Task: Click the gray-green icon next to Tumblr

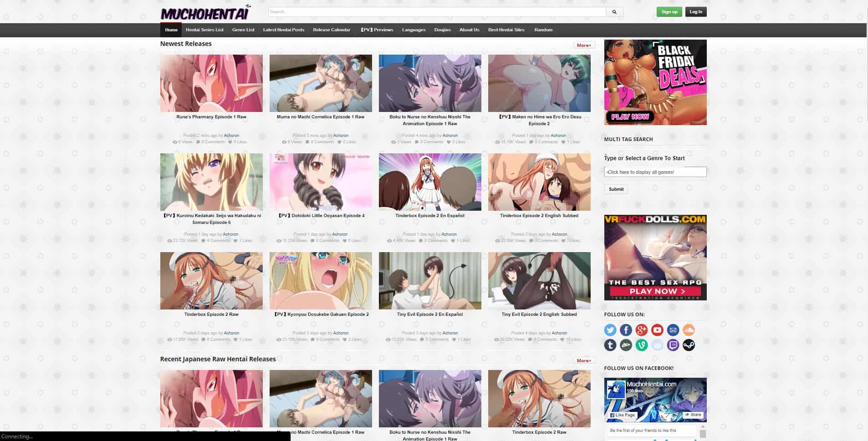Action: 626,345
